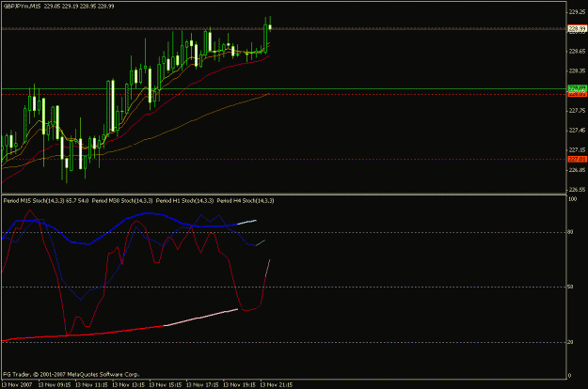Click the 13 Nov 21:15 time label
This screenshot has width=588, height=389.
pyautogui.click(x=277, y=385)
